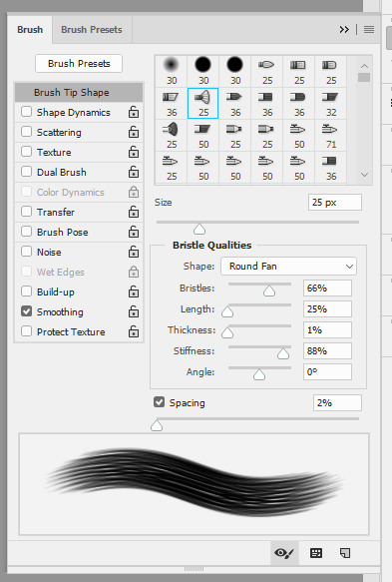Toggle the lock icon beside Smoothing
The height and width of the screenshot is (582, 392).
(x=134, y=311)
